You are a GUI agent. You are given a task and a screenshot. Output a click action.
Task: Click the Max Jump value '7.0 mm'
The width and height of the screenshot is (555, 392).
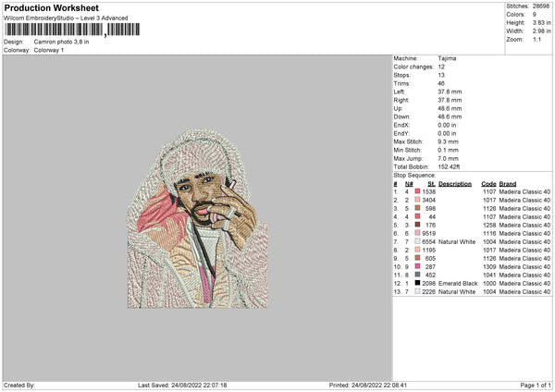pyautogui.click(x=448, y=158)
